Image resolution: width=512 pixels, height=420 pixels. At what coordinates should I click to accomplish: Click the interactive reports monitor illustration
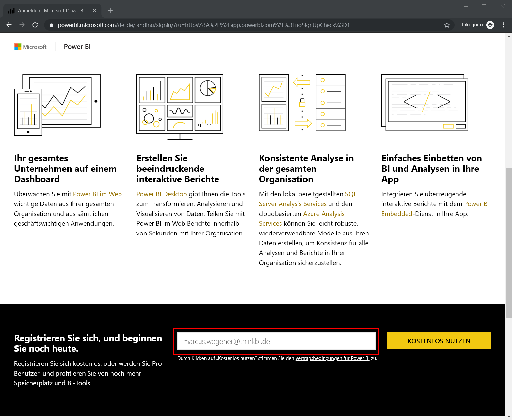(180, 107)
